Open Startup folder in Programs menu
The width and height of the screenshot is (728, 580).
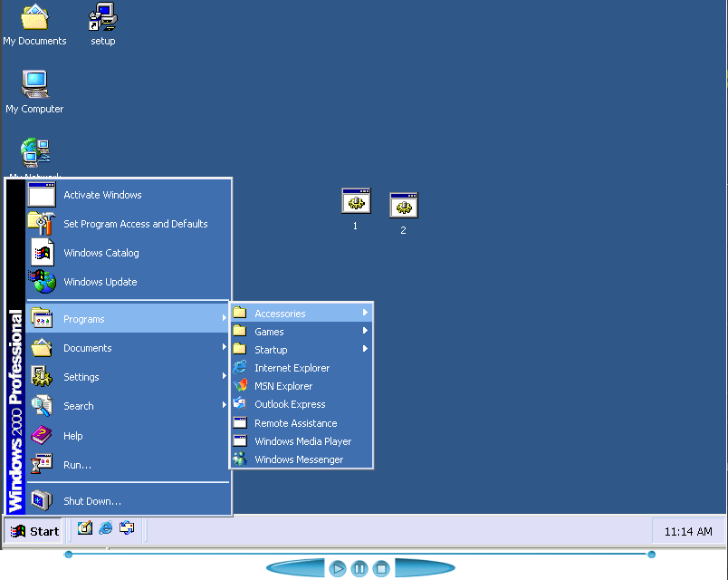coord(302,349)
